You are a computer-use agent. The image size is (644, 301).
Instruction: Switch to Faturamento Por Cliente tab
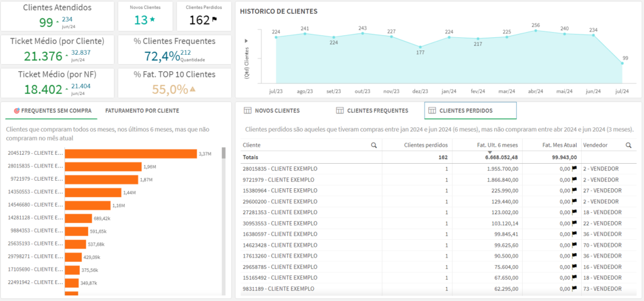pyautogui.click(x=142, y=111)
